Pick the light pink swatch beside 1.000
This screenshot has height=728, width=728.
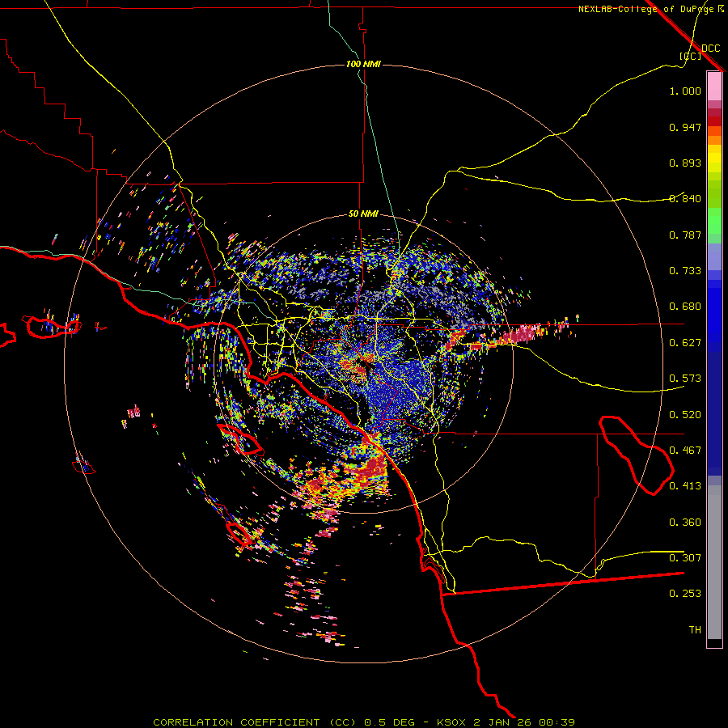tap(714, 87)
